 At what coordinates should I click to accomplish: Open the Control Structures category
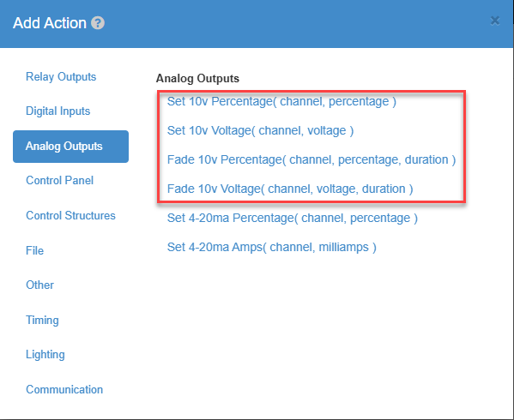click(x=71, y=215)
